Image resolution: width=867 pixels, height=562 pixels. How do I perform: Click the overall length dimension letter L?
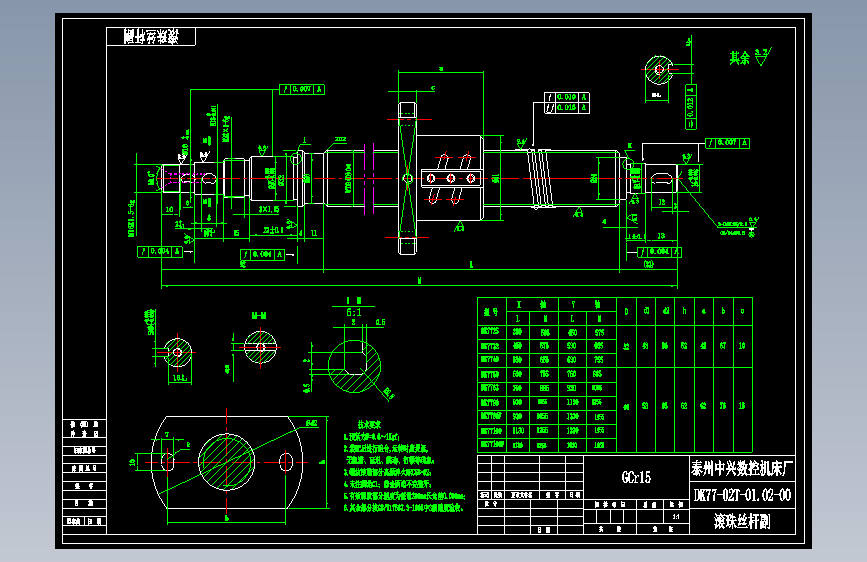(x=471, y=265)
